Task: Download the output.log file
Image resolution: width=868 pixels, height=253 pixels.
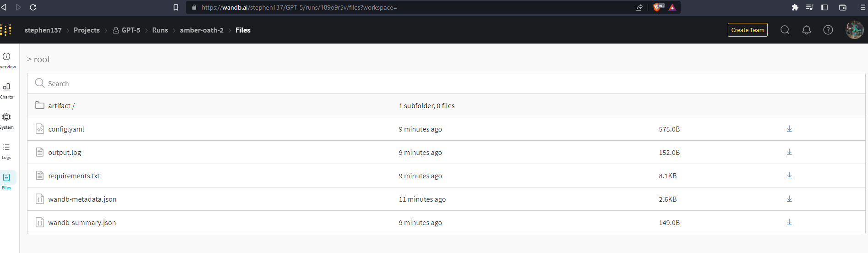Action: point(789,152)
